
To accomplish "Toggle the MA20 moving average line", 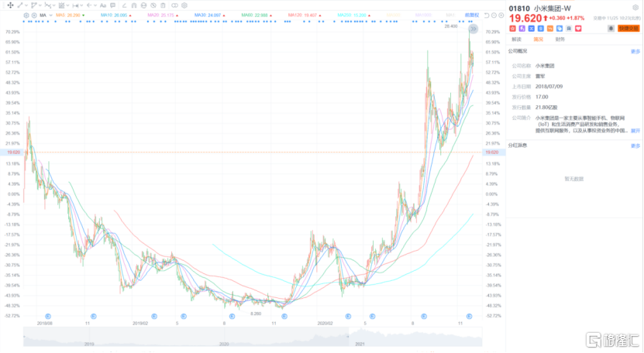I will [163, 15].
